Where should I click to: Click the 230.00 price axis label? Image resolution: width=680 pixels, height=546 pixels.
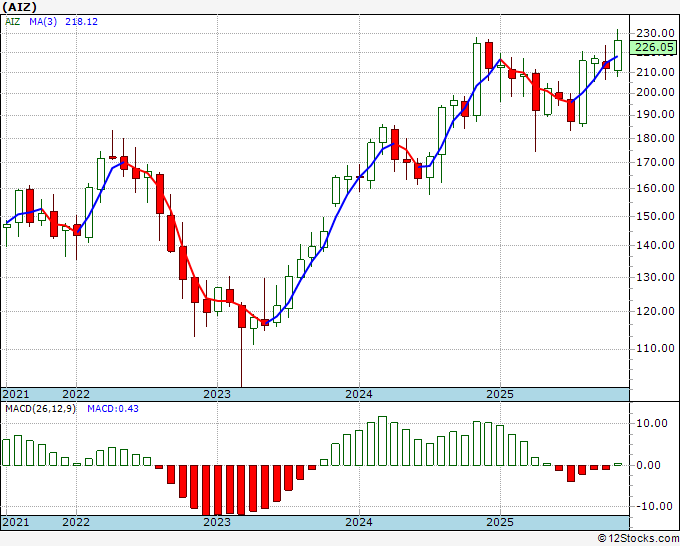coord(655,33)
